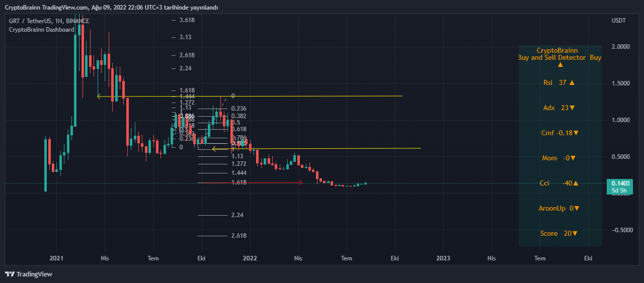The width and height of the screenshot is (644, 283).
Task: Click the down arrow next to AroonUp 0
Action: point(577,208)
